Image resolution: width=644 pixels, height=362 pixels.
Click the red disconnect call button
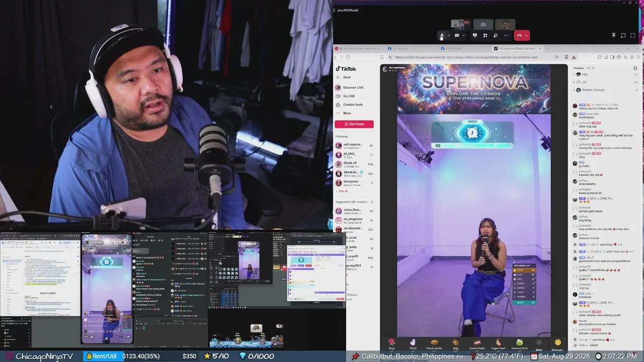point(519,36)
